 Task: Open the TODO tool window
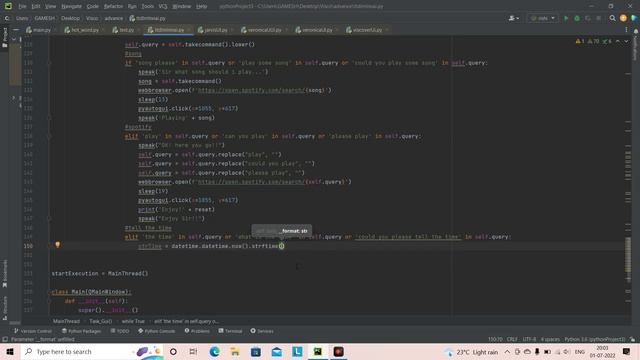click(x=120, y=331)
